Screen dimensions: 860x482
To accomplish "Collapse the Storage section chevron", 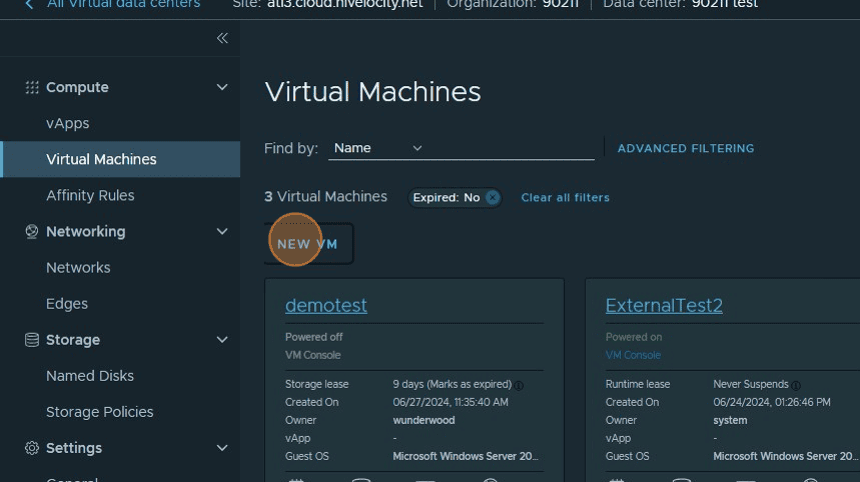I will pyautogui.click(x=222, y=340).
